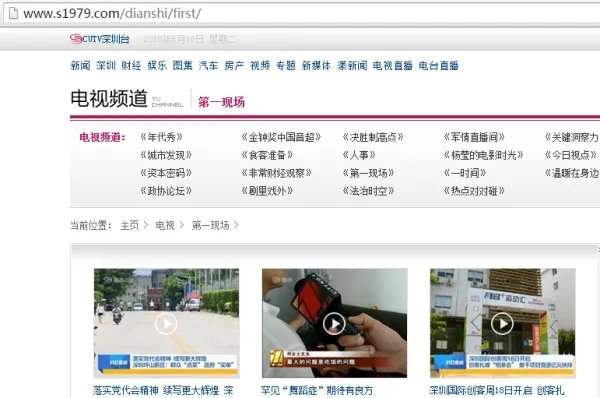Open the 《军情直播间》 program link
The width and height of the screenshot is (600, 398).
(474, 137)
